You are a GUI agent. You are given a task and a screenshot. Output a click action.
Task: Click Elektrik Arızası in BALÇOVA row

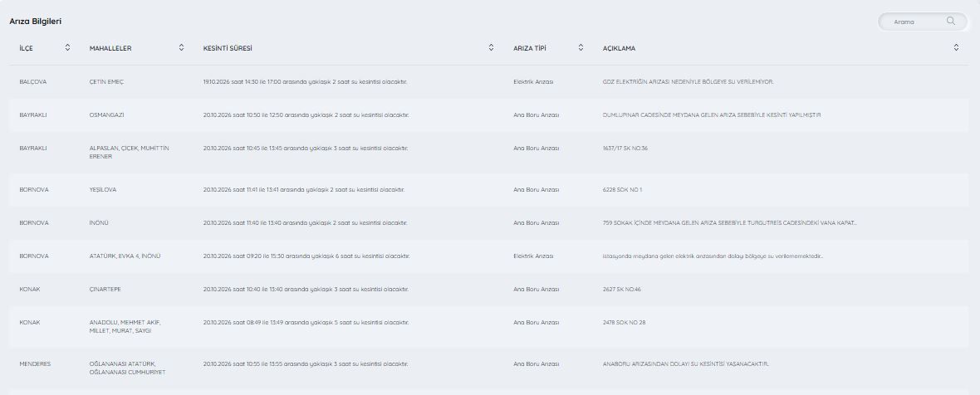(533, 82)
